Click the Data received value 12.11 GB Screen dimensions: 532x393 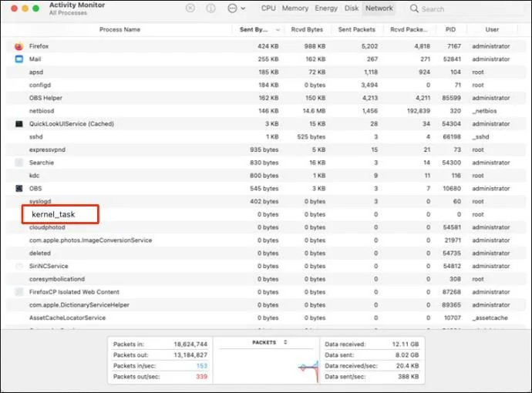[406, 344]
